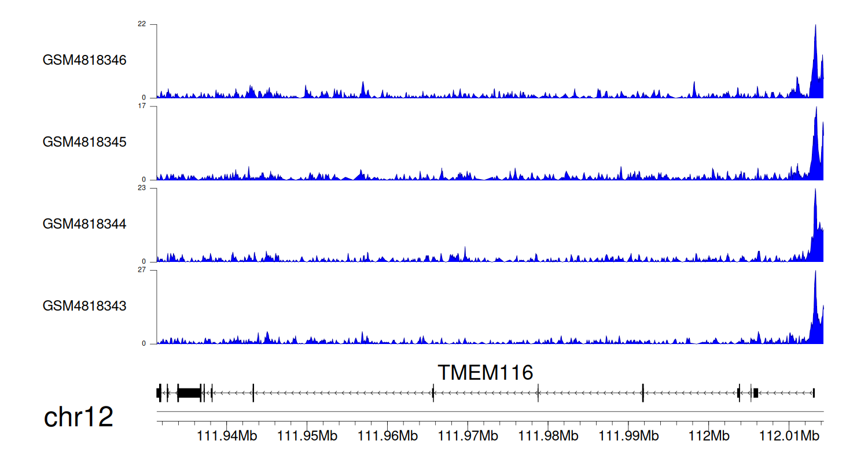Select the GSM4818343 track name

[x=84, y=305]
